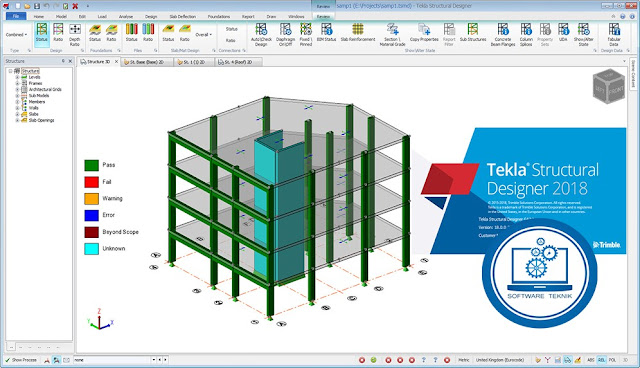
Task: Expand the Sub Models tree node
Action: 17,95
